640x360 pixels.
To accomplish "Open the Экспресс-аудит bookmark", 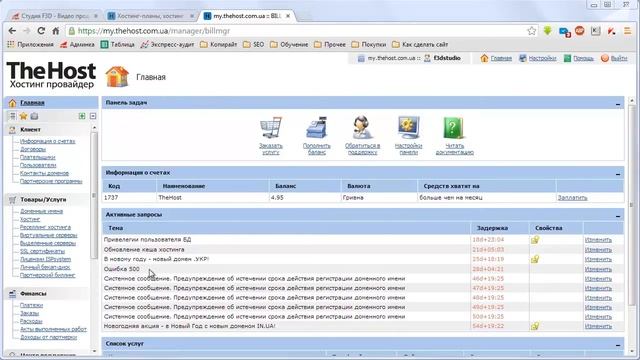I will pyautogui.click(x=167, y=44).
